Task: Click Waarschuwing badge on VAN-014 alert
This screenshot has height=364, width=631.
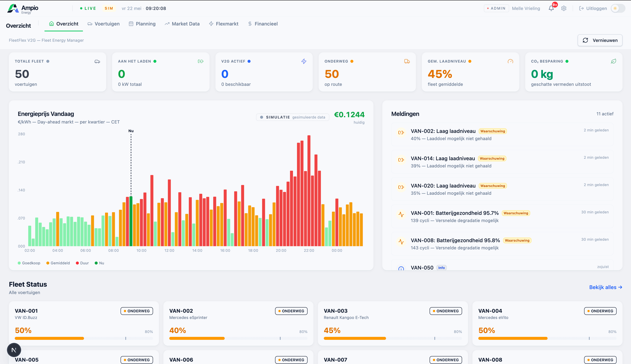Action: point(492,159)
